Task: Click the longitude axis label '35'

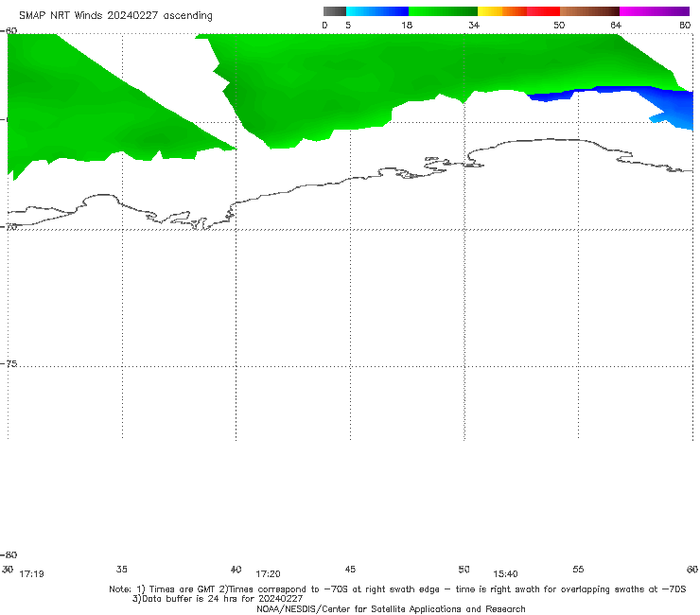Action: point(122,569)
